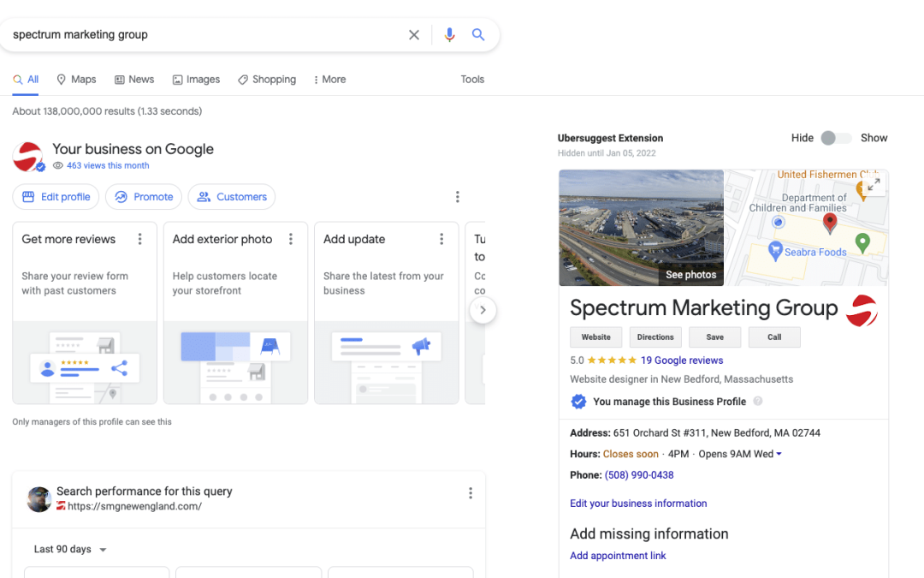Viewport: 924px width, 578px height.
Task: Click the Spectrum logo next to the business name
Action: [x=862, y=310]
